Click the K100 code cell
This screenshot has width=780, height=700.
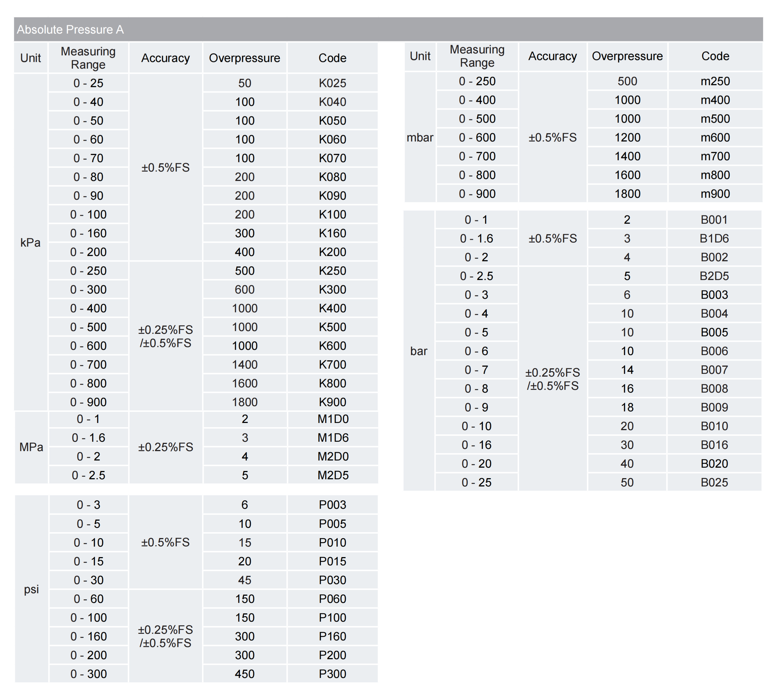332,214
